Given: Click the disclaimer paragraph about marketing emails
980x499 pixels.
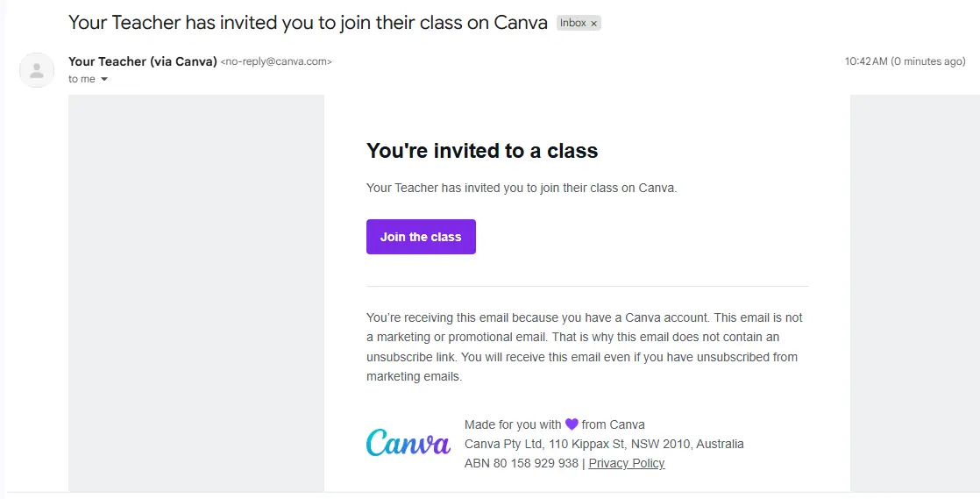Looking at the screenshot, I should 585,347.
